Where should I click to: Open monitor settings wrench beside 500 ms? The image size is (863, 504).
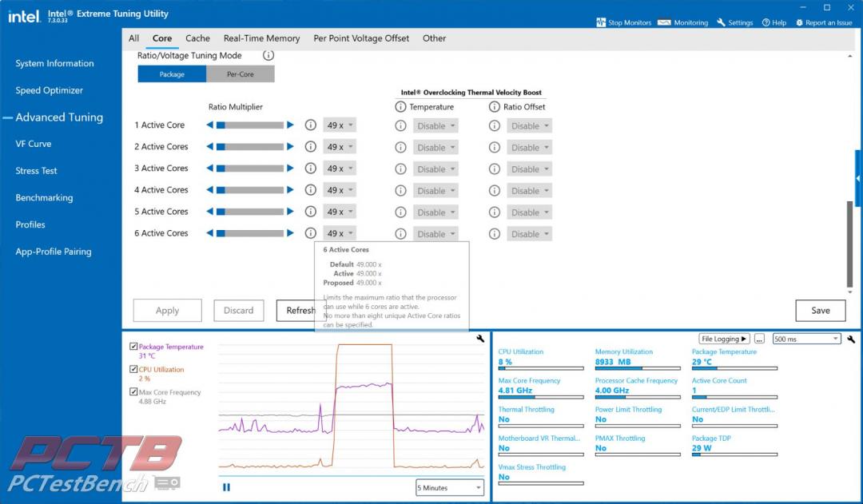pyautogui.click(x=851, y=339)
